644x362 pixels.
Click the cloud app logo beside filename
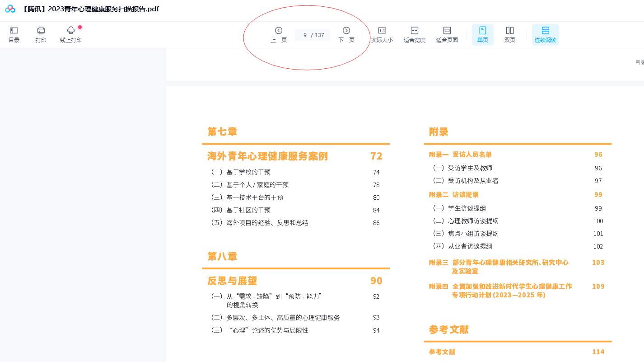point(10,9)
